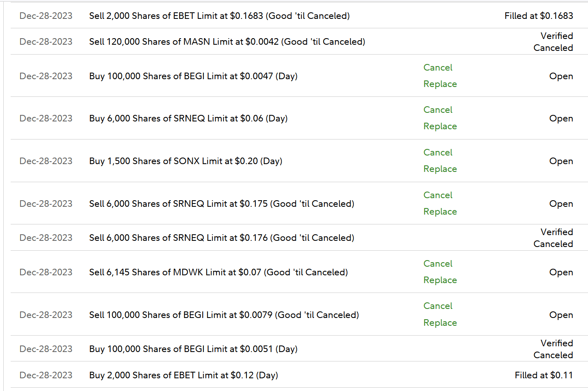Cancel the MDWK sell order

coord(438,264)
